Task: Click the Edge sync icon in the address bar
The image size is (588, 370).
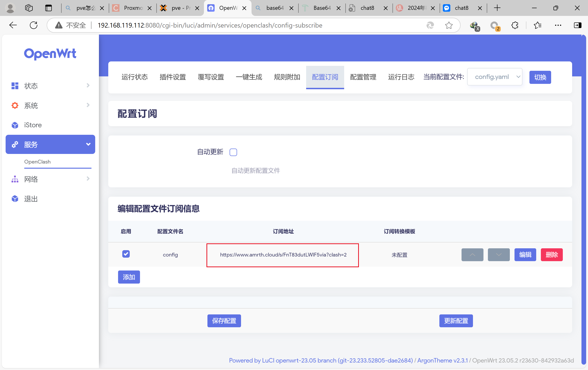Action: tap(430, 25)
